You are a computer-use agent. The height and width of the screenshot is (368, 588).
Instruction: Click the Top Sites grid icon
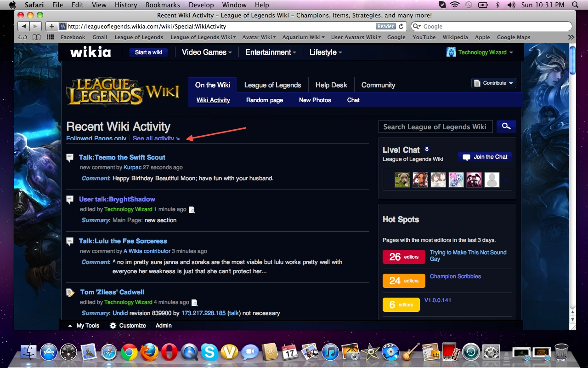[x=50, y=37]
